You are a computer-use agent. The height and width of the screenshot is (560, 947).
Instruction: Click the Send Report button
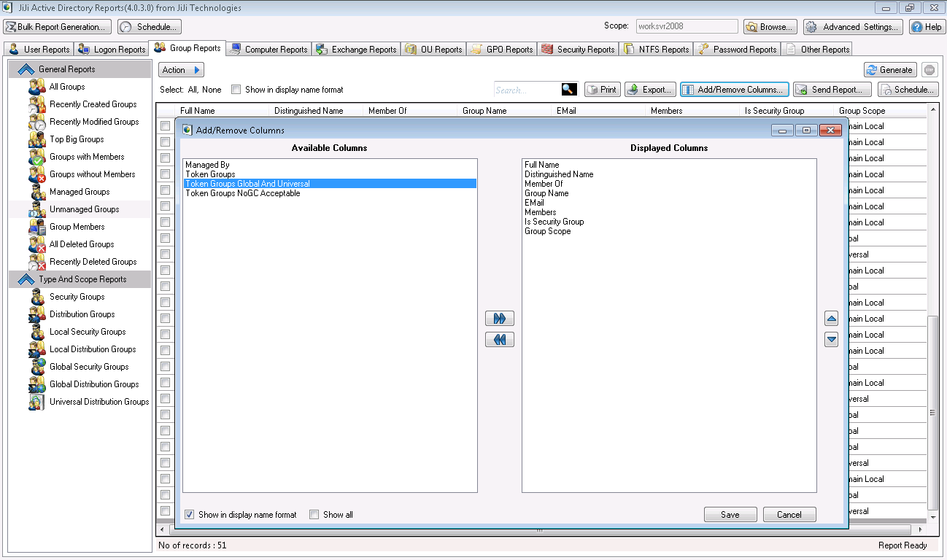[x=832, y=90]
